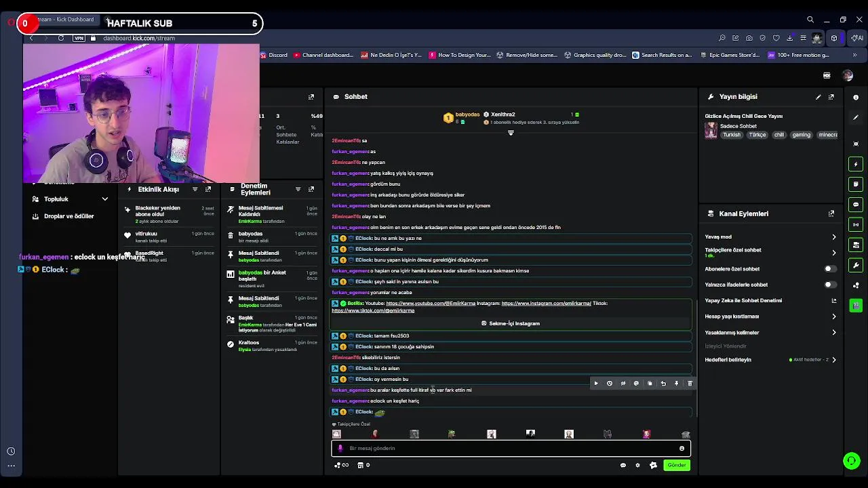This screenshot has width=868, height=488.
Task: Click the lightning bolt icon in right sidebar
Action: pos(856,164)
